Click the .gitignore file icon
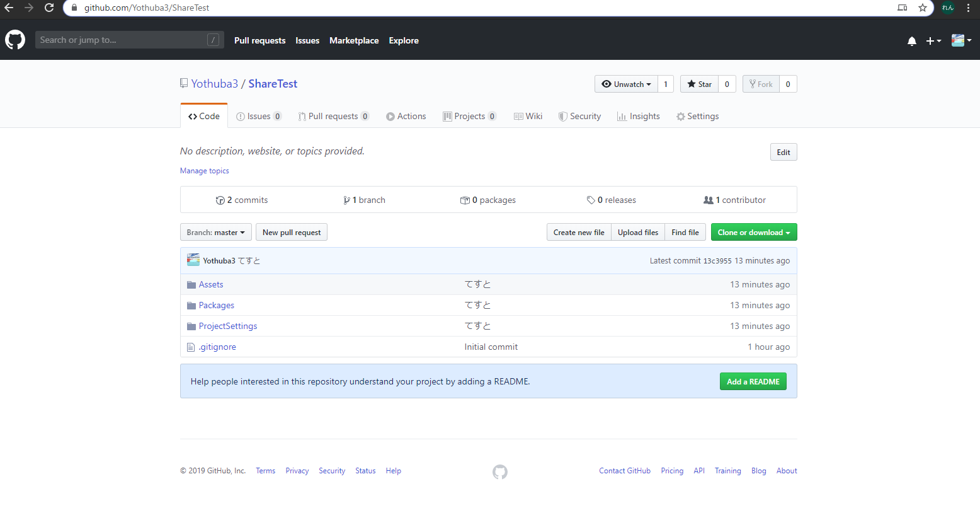980x525 pixels. pos(191,347)
